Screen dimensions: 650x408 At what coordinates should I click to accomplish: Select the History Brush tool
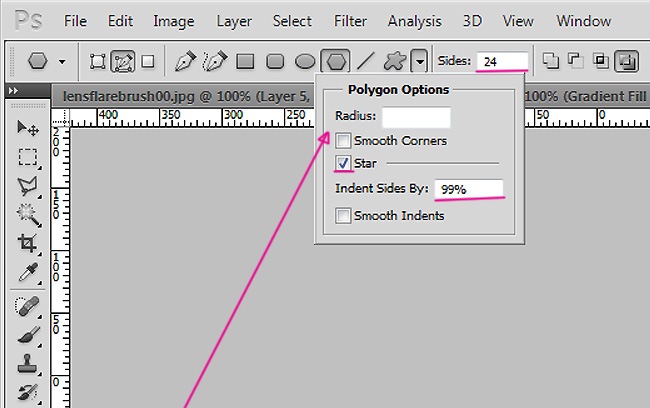[28, 393]
